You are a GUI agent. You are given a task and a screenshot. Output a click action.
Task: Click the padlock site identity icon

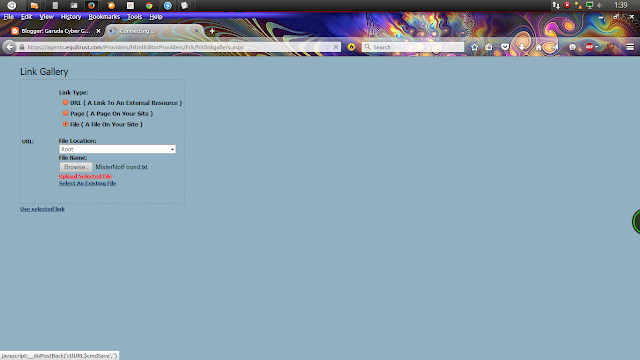click(x=22, y=47)
